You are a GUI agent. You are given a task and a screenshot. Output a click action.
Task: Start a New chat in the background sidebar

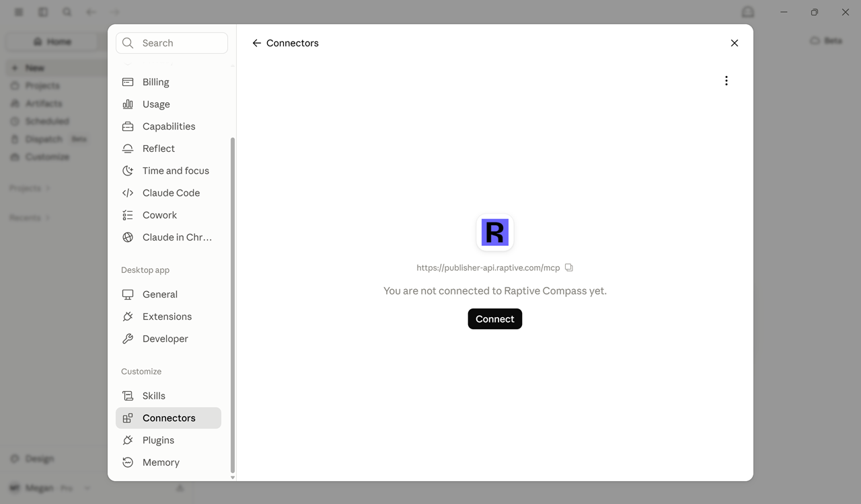[57, 68]
